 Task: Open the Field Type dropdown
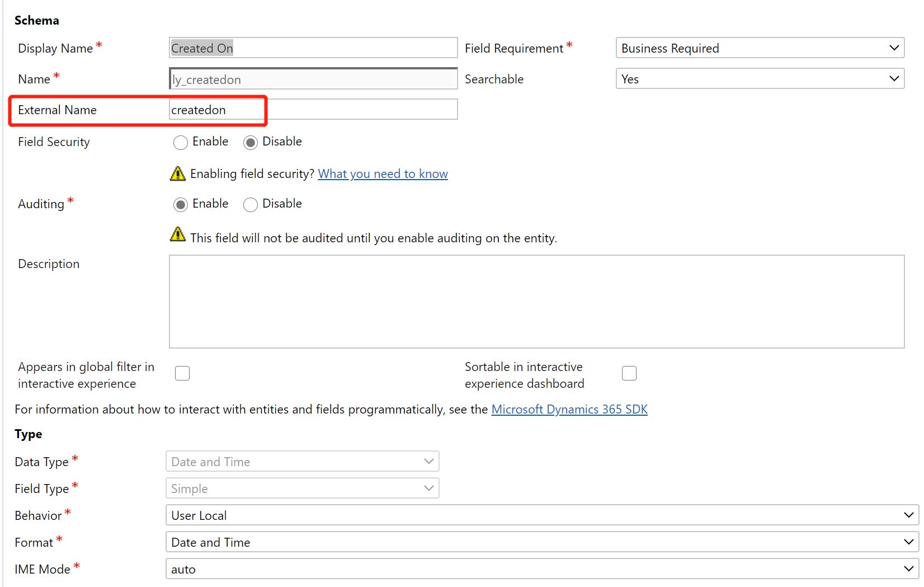click(303, 489)
